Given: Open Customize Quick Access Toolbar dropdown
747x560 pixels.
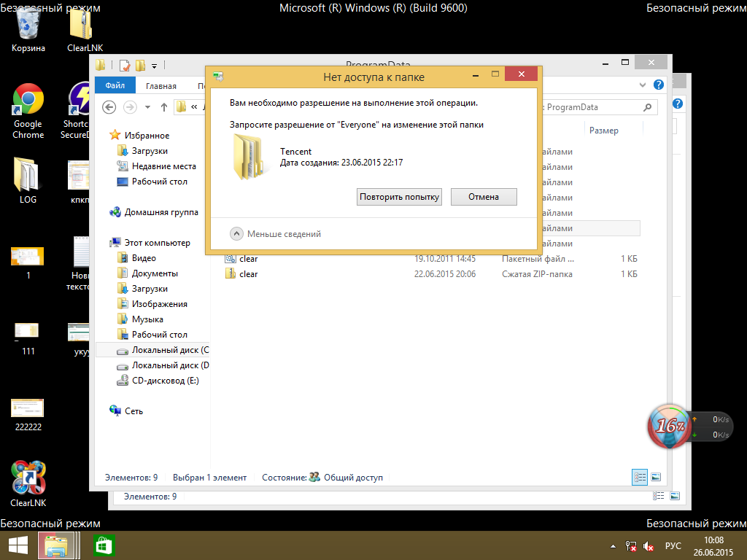Looking at the screenshot, I should (x=155, y=66).
